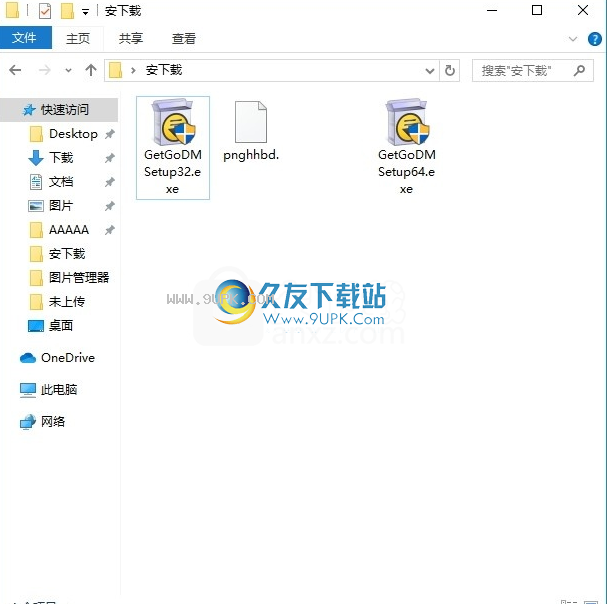607x604 pixels.
Task: Click the Properties quick access toolbar icon
Action: pos(45,11)
